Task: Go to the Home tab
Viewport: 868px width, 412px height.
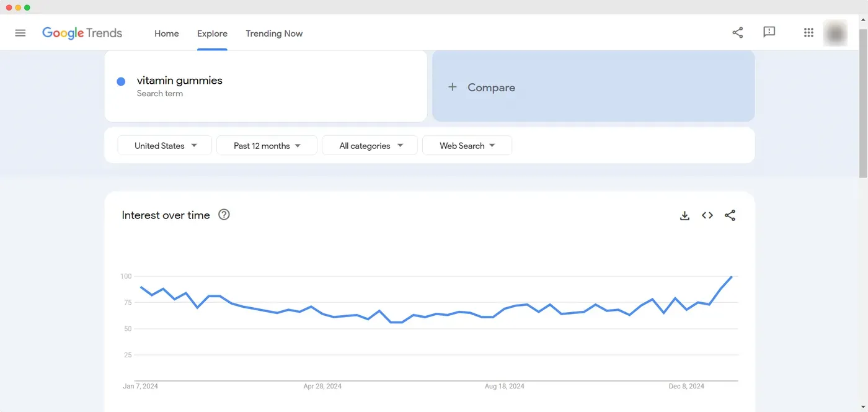Action: point(167,34)
